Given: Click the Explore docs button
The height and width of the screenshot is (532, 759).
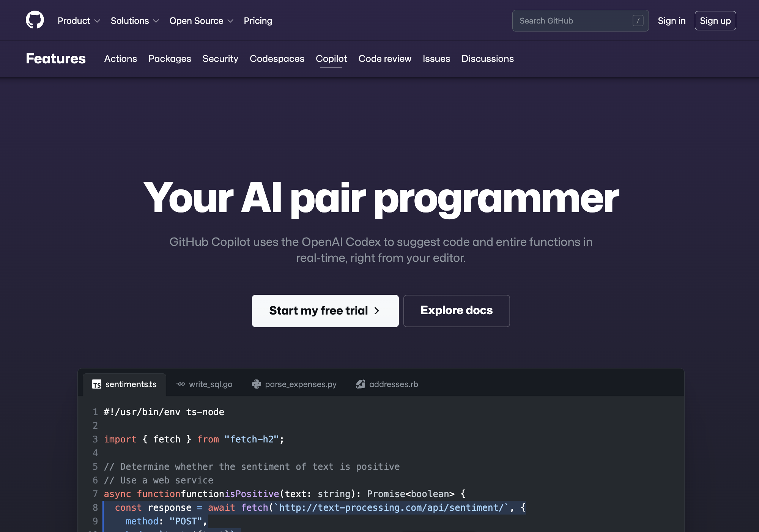Looking at the screenshot, I should point(457,311).
